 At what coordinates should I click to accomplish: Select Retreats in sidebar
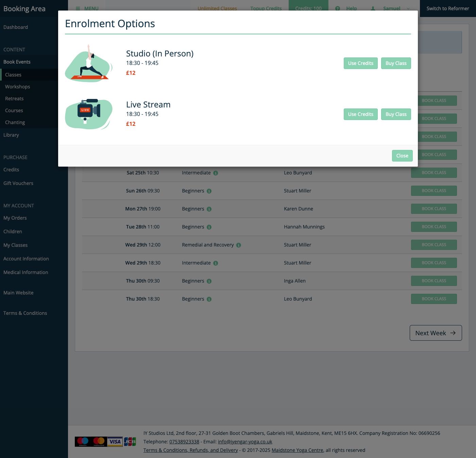click(14, 99)
